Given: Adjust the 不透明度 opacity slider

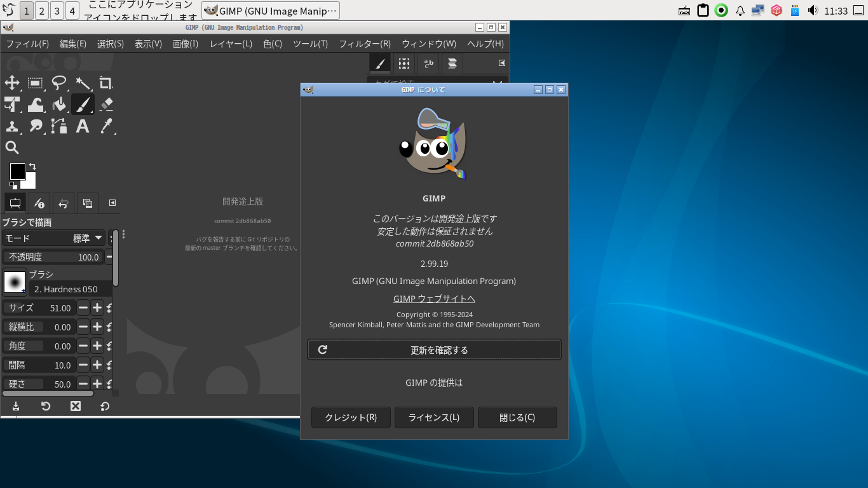Looking at the screenshot, I should [x=52, y=257].
